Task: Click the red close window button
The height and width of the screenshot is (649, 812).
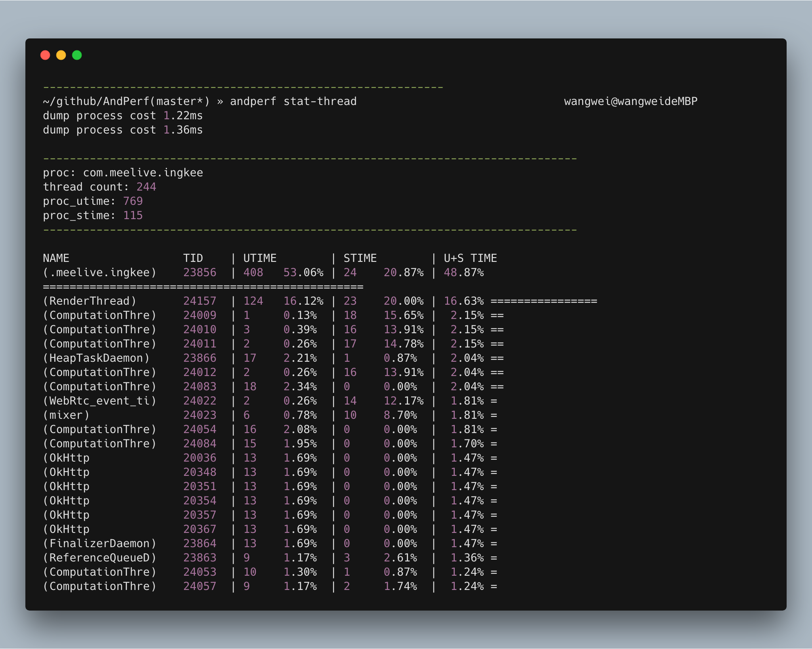Action: 45,55
